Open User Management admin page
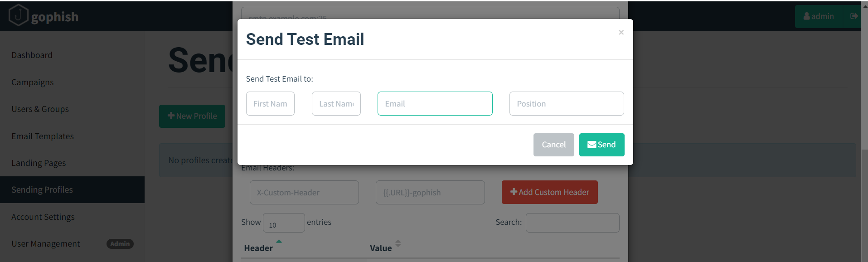Image resolution: width=868 pixels, height=262 pixels. [46, 244]
